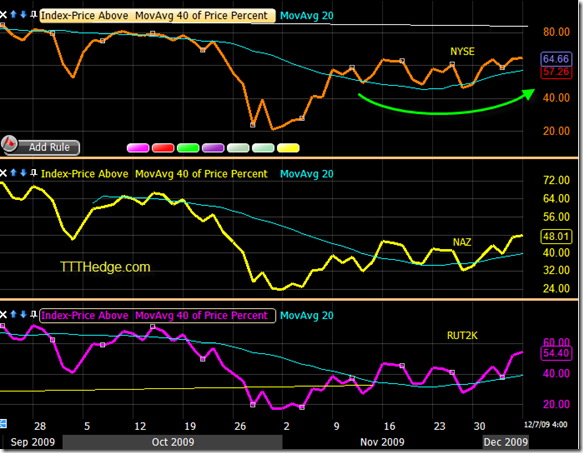Close the NAZ indicator panel with X

(x=3, y=173)
